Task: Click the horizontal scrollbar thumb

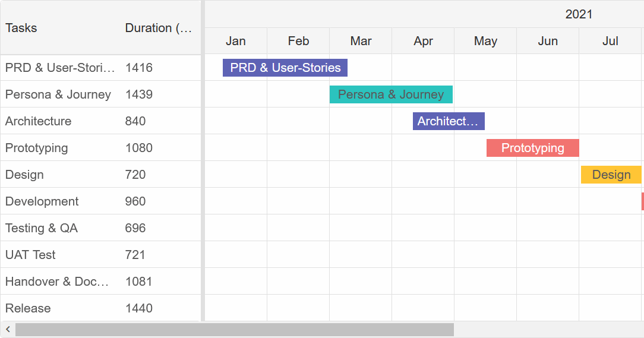Action: click(234, 330)
